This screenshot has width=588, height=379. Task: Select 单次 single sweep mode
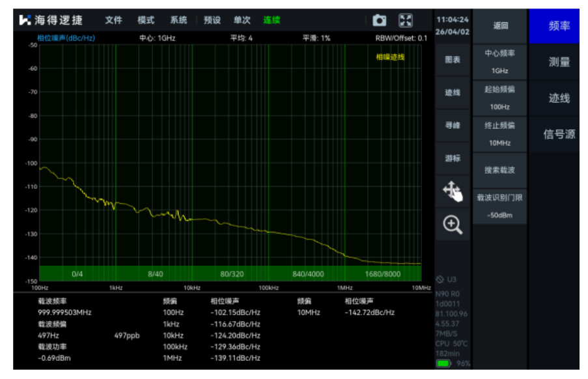pos(242,20)
